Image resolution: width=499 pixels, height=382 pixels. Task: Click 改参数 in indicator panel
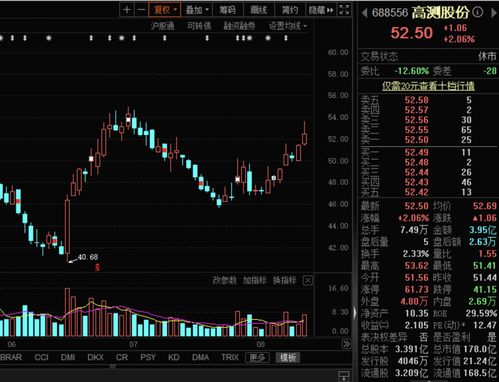pyautogui.click(x=225, y=280)
